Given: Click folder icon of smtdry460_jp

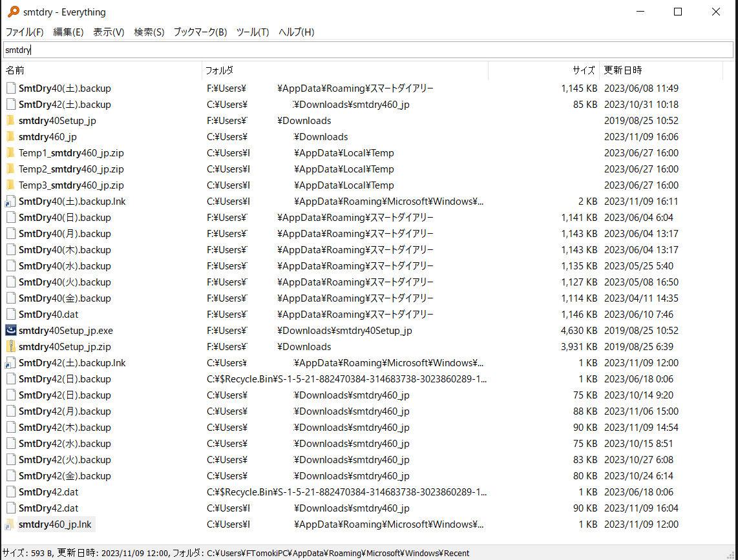Looking at the screenshot, I should [11, 137].
